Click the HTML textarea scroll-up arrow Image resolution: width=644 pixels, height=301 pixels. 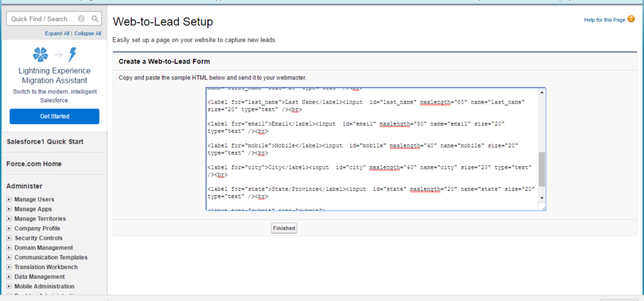[x=541, y=92]
